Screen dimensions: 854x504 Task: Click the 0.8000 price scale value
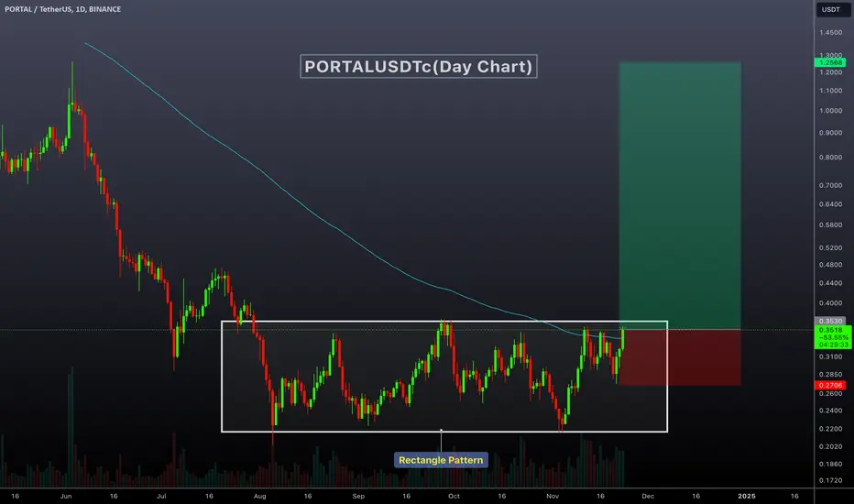coord(830,158)
